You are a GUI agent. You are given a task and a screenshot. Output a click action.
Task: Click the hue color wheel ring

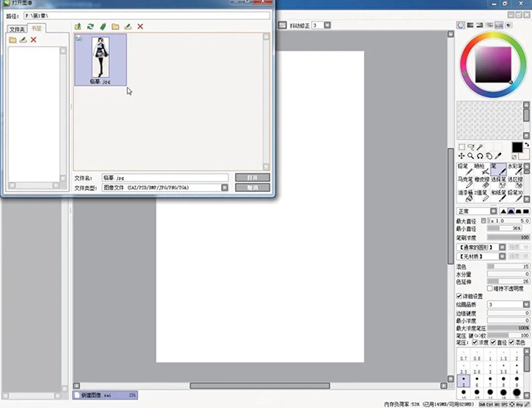click(494, 38)
